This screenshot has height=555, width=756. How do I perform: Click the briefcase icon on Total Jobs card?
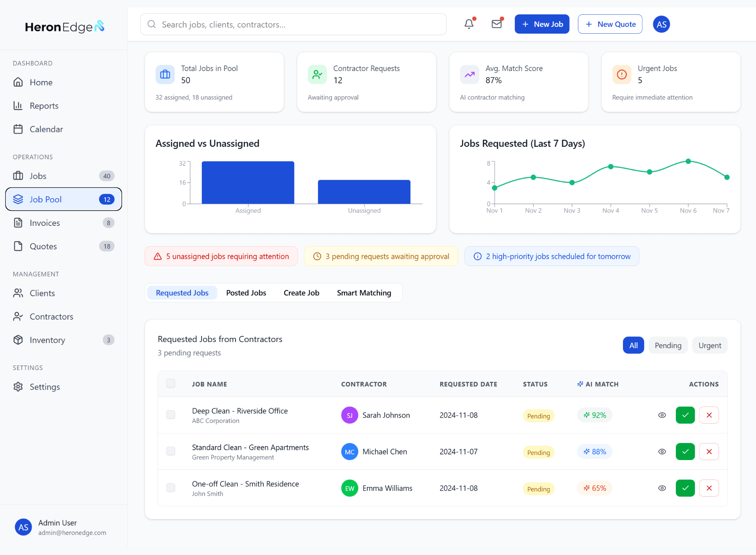pyautogui.click(x=165, y=74)
